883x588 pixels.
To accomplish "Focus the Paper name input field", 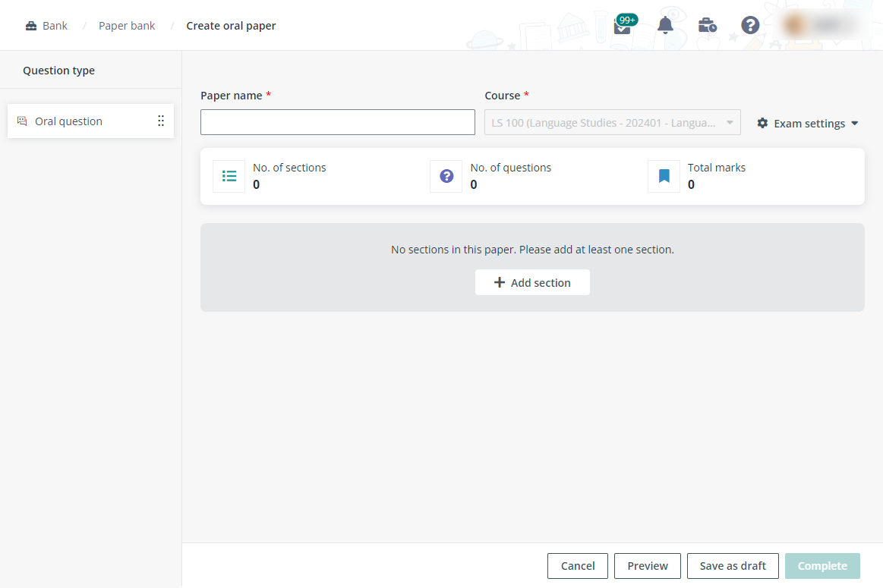I will point(337,122).
